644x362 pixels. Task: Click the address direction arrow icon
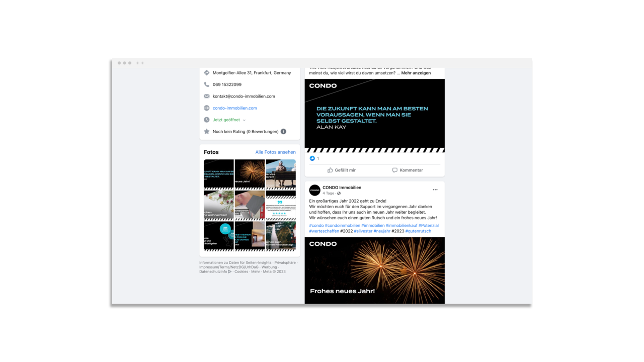click(206, 73)
